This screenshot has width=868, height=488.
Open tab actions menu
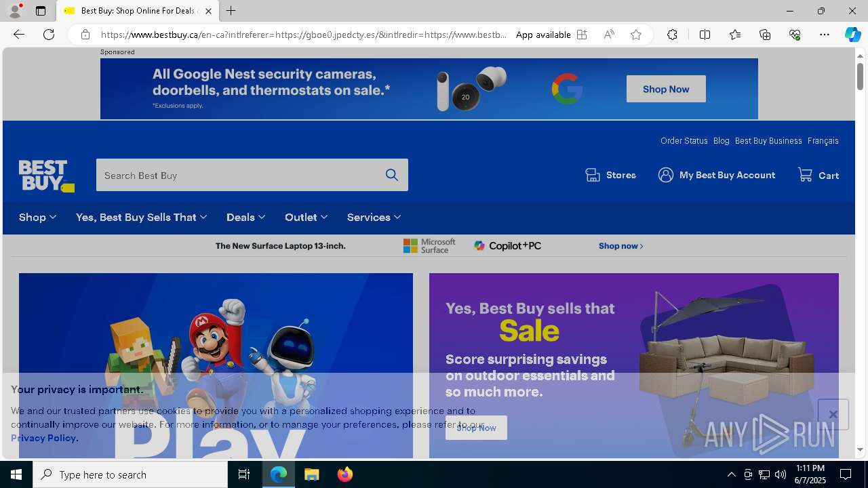click(x=41, y=11)
